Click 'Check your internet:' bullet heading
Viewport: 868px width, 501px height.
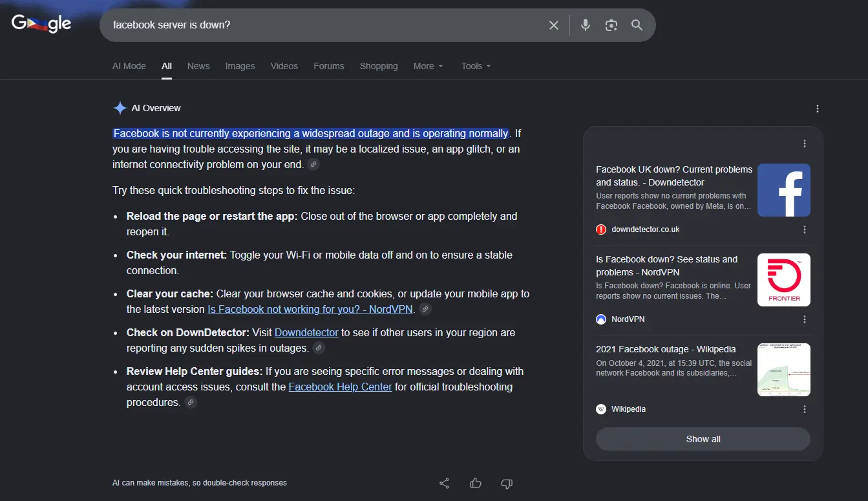(x=177, y=255)
